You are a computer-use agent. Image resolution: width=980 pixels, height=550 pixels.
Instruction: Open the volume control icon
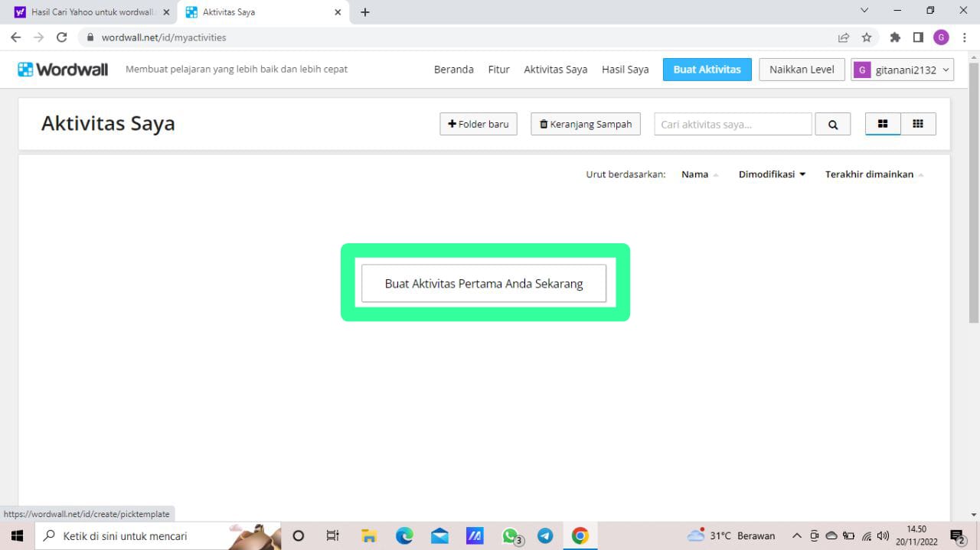pyautogui.click(x=883, y=535)
